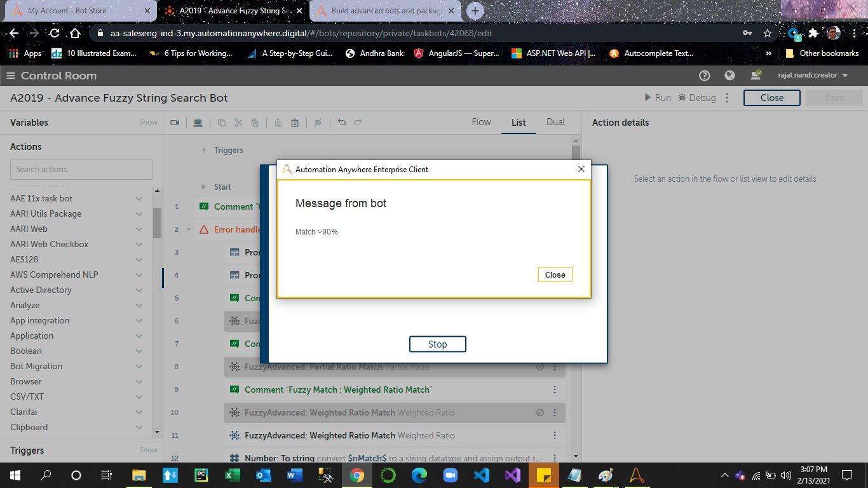Image resolution: width=868 pixels, height=488 pixels.
Task: Open the Windows Start menu
Action: click(15, 475)
